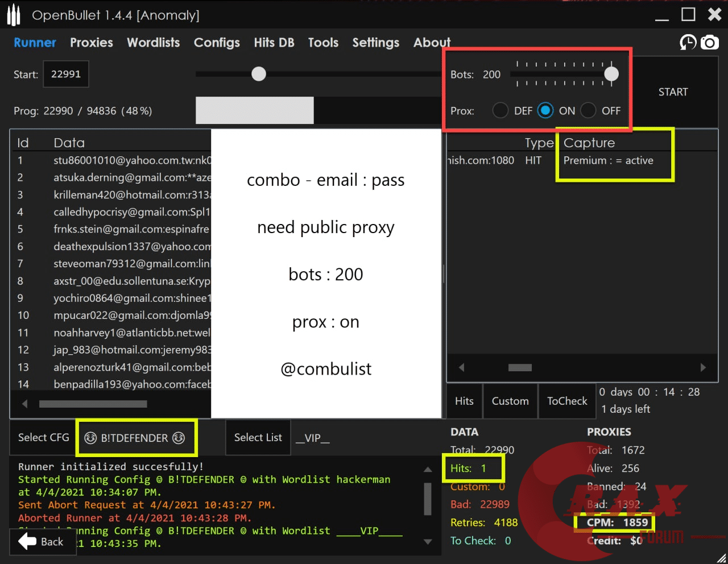This screenshot has width=728, height=564.
Task: Click the hits list horizontal scrollbar thumb
Action: click(x=520, y=367)
